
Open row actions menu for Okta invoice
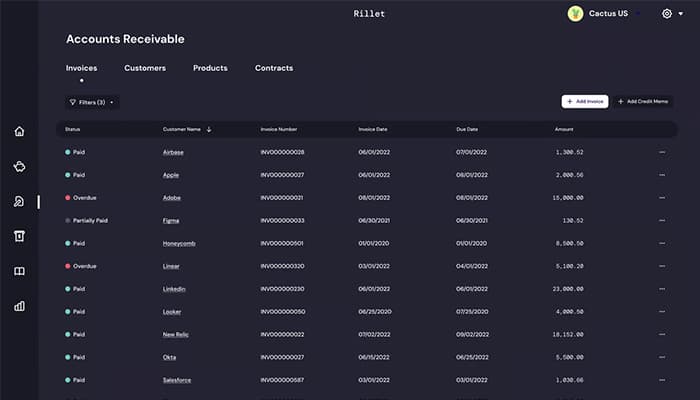click(x=662, y=357)
